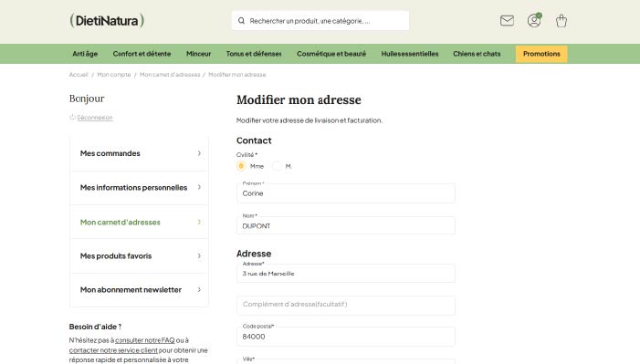Expand the Mes produits favoris chevron

tap(199, 255)
